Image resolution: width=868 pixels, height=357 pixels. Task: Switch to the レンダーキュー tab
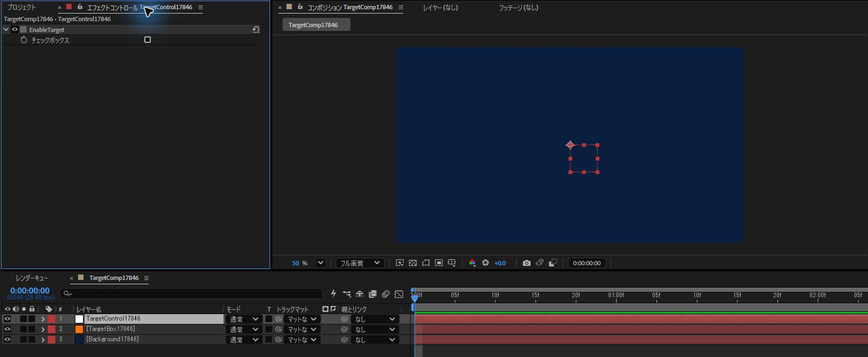click(x=31, y=278)
